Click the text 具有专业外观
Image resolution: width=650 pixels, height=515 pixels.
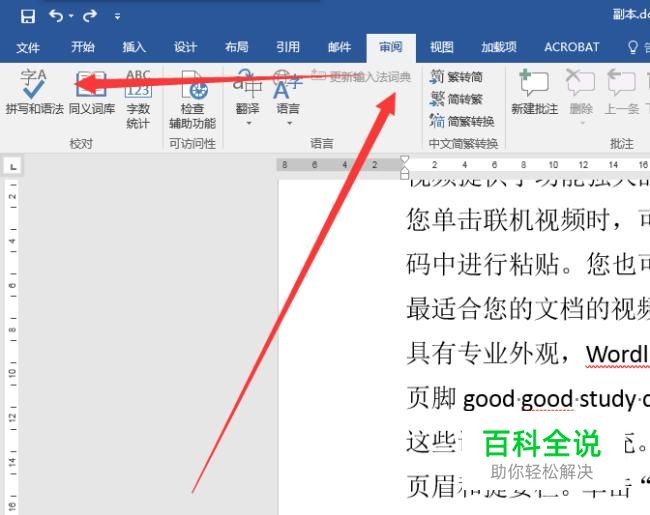click(x=483, y=354)
